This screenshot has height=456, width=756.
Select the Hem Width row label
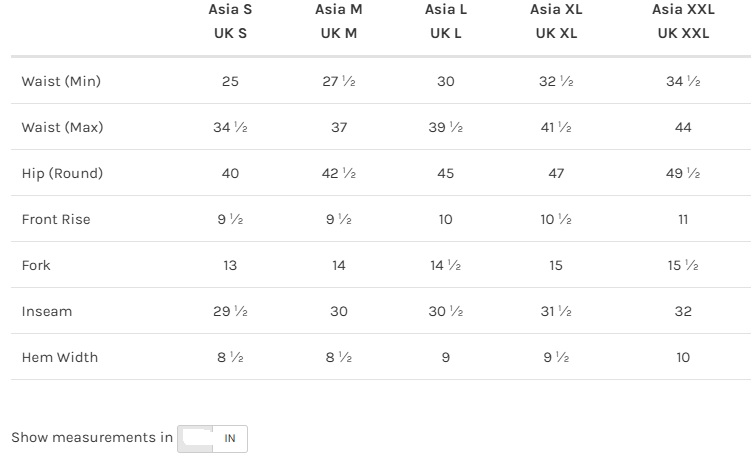tap(60, 357)
